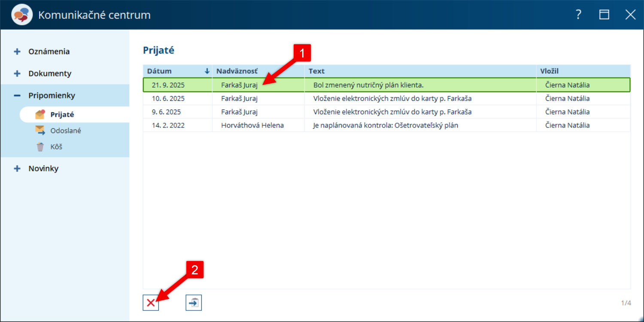Expand the Oznámenia section plus sign
The height and width of the screenshot is (322, 644).
tap(17, 52)
